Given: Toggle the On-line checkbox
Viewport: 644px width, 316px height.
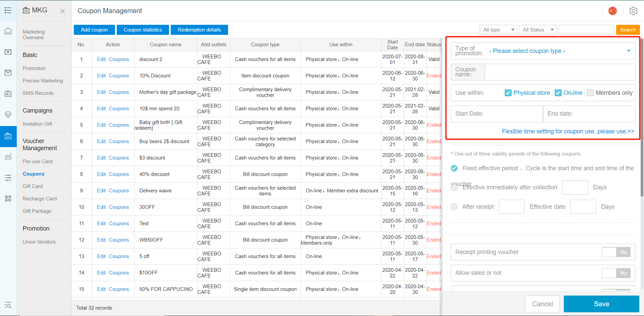Looking at the screenshot, I should [558, 93].
